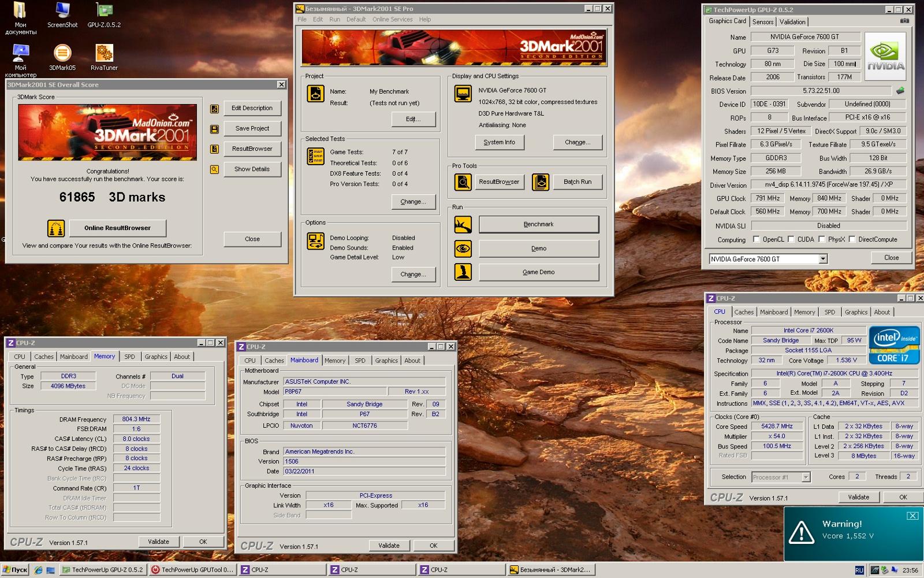Click the BIOS save icon in GPU-Z
924x578 pixels.
[900, 91]
